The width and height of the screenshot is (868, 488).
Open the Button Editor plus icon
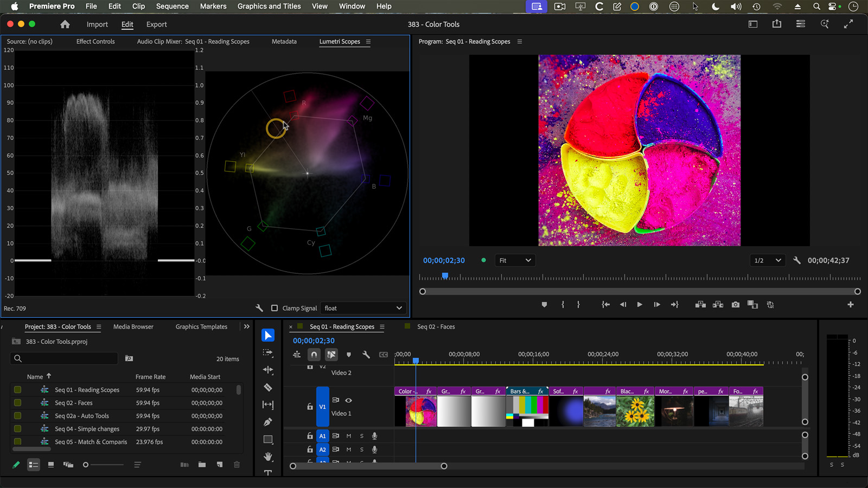click(x=851, y=305)
